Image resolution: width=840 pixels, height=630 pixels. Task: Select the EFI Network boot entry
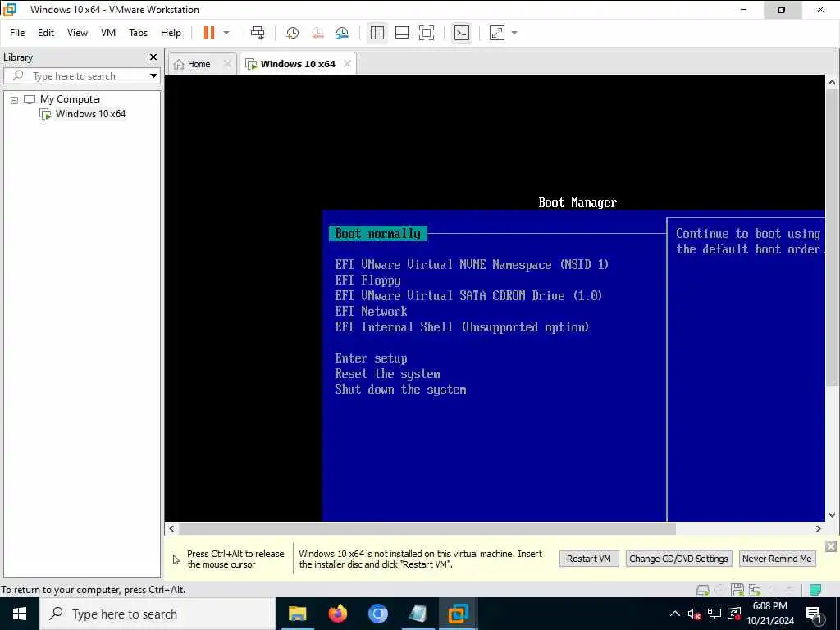point(372,311)
